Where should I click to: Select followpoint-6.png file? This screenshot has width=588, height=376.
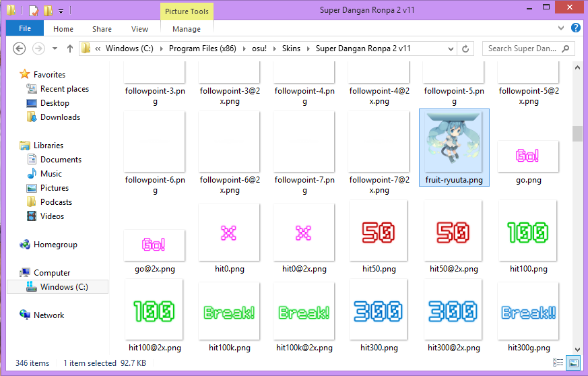[x=154, y=153]
